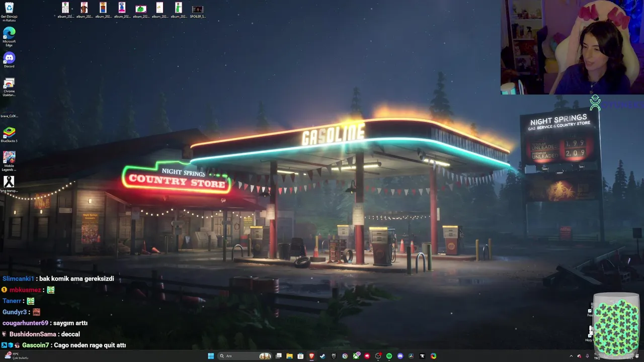Click the "mbkusmez" username in chat
This screenshot has width=644, height=362.
[25, 290]
